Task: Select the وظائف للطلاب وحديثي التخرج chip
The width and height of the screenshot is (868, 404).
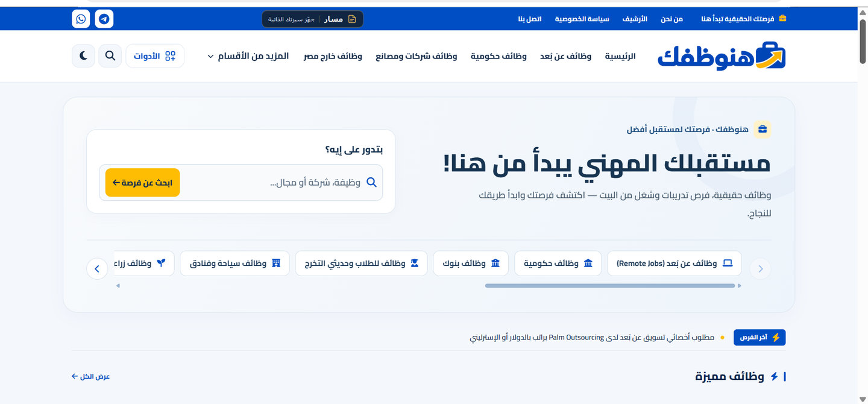Action: point(361,264)
